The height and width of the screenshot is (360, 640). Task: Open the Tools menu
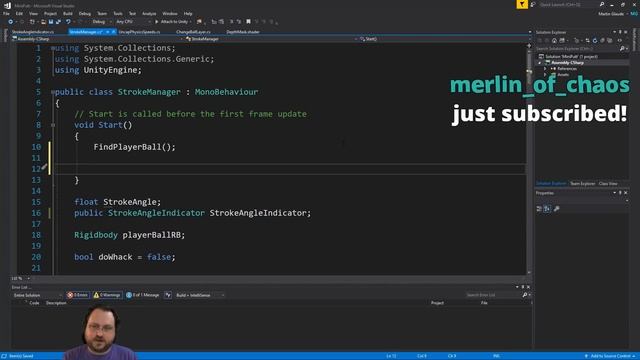click(118, 13)
